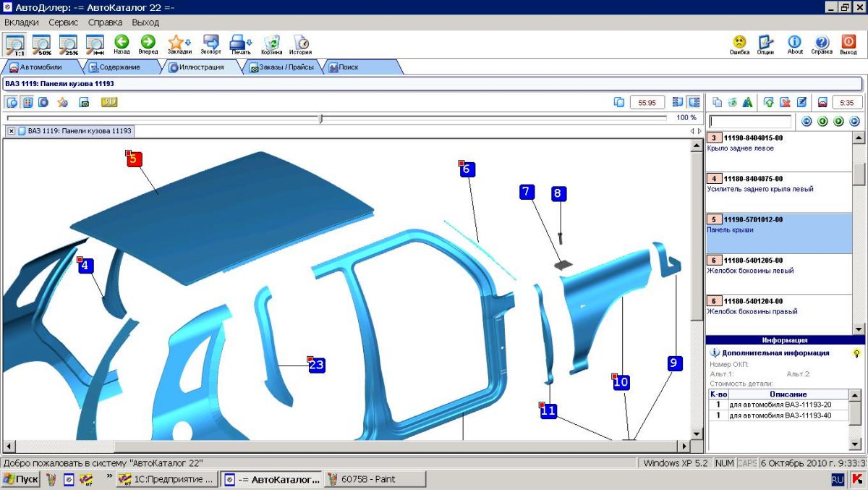This screenshot has height=490, width=868.
Task: Open the Выход menu item
Action: (145, 22)
